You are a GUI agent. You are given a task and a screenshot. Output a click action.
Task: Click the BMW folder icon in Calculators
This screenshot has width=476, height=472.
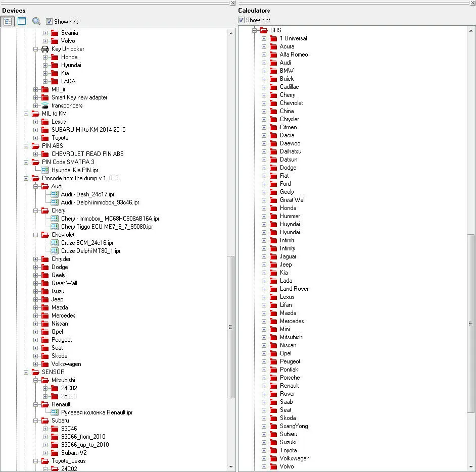(x=273, y=71)
